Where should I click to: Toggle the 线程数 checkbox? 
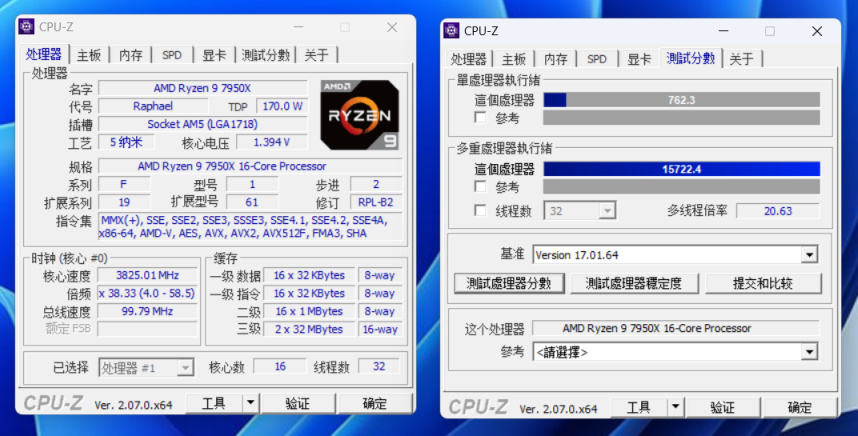click(480, 211)
